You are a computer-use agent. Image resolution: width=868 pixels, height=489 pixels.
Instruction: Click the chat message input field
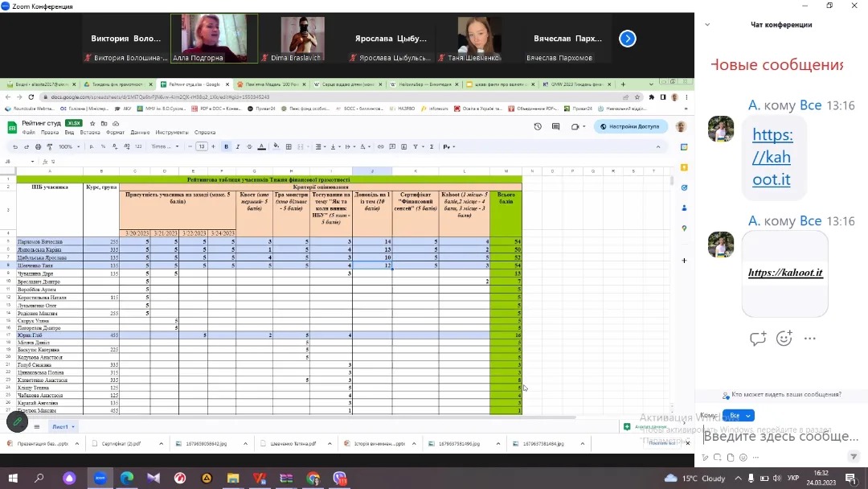[780, 436]
